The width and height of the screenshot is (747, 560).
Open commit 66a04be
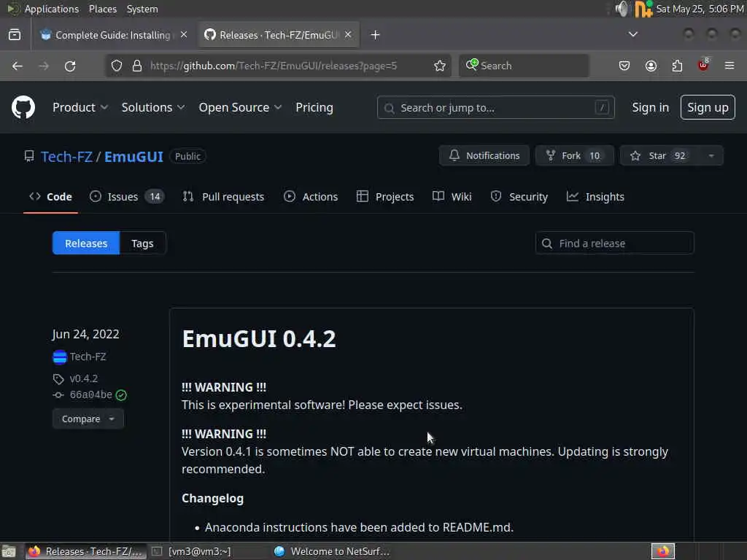[91, 394]
